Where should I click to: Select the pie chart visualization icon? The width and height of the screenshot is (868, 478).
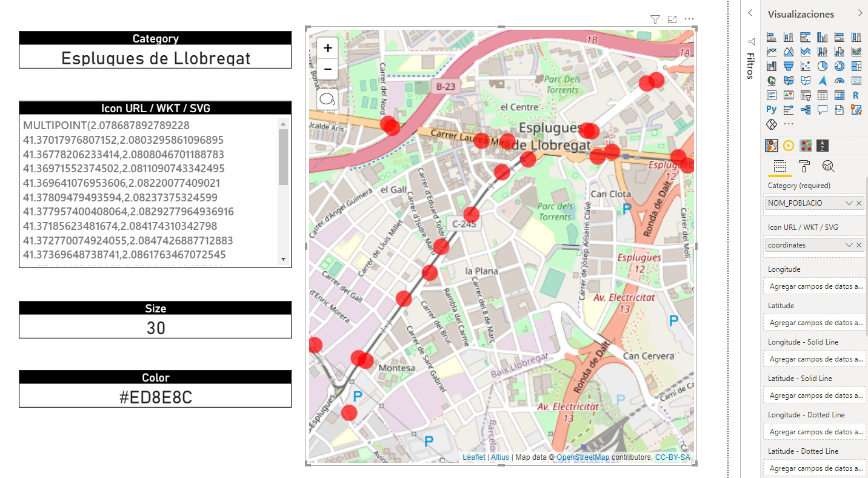click(823, 66)
